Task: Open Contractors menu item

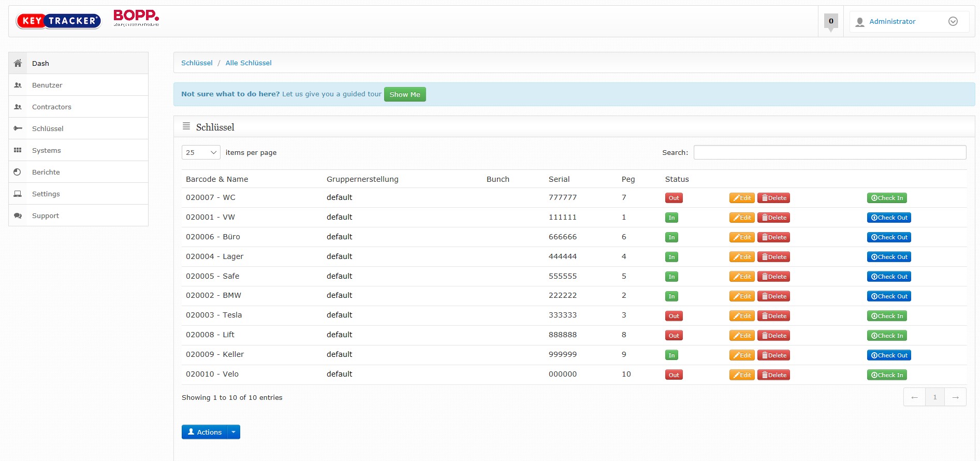Action: pos(79,107)
